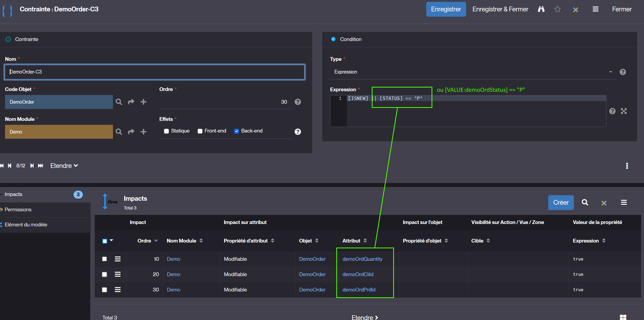Expand the Expression editor to fullscreen
Image resolution: width=644 pixels, height=320 pixels.
(624, 111)
